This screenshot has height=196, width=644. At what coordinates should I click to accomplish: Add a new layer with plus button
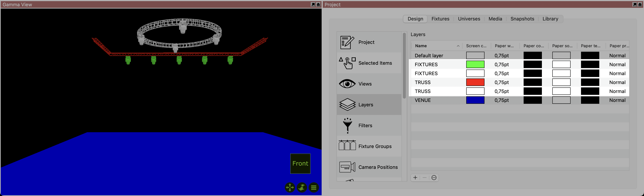click(x=415, y=178)
